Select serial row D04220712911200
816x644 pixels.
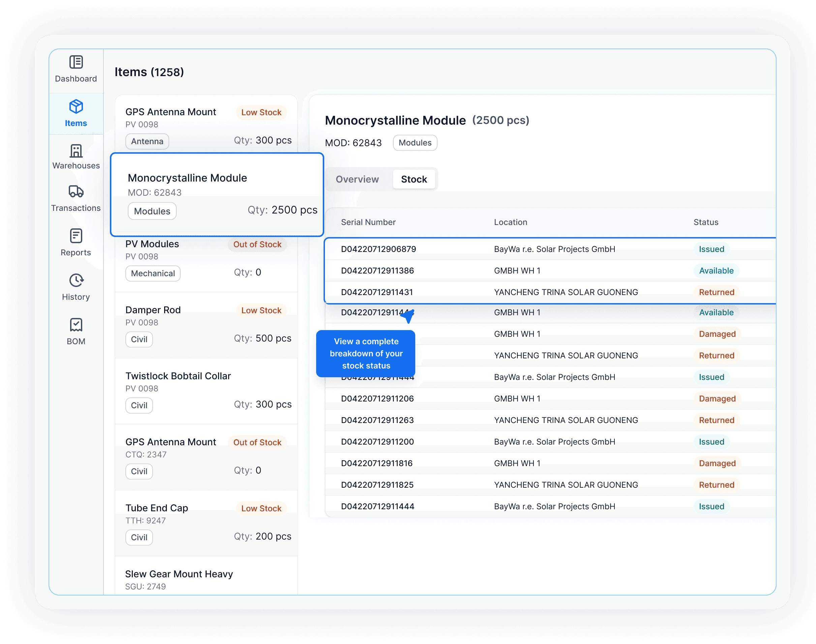(550, 442)
